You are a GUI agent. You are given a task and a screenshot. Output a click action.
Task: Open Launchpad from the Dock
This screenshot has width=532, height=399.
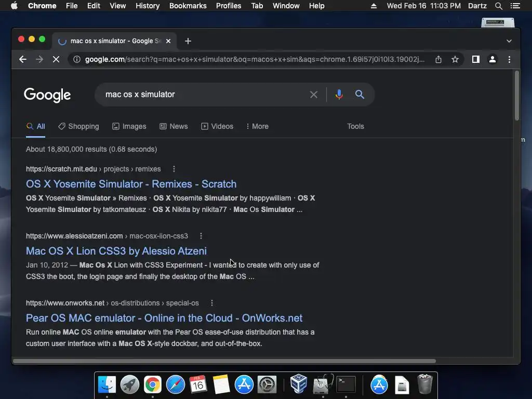click(x=129, y=384)
